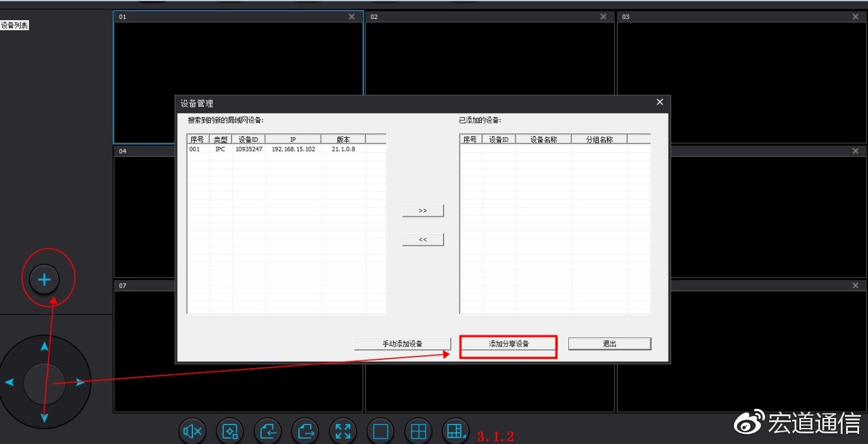The width and height of the screenshot is (868, 444).
Task: Select the 类型 column header
Action: (221, 139)
